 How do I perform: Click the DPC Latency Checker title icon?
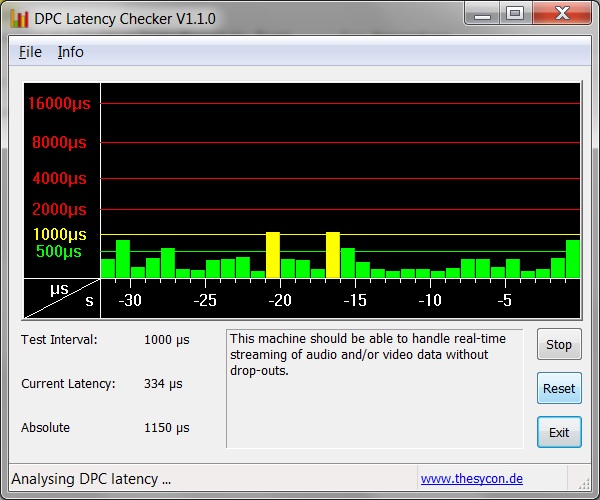pos(19,18)
